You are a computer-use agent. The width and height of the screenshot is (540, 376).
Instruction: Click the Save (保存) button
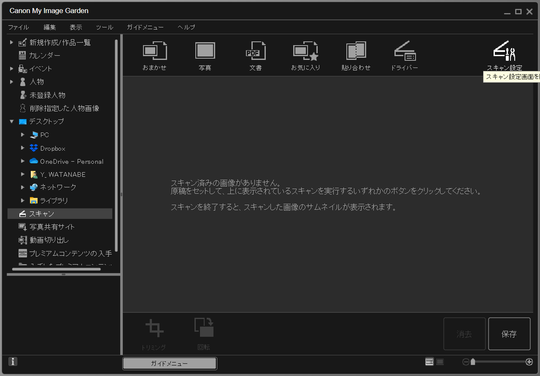pyautogui.click(x=509, y=334)
